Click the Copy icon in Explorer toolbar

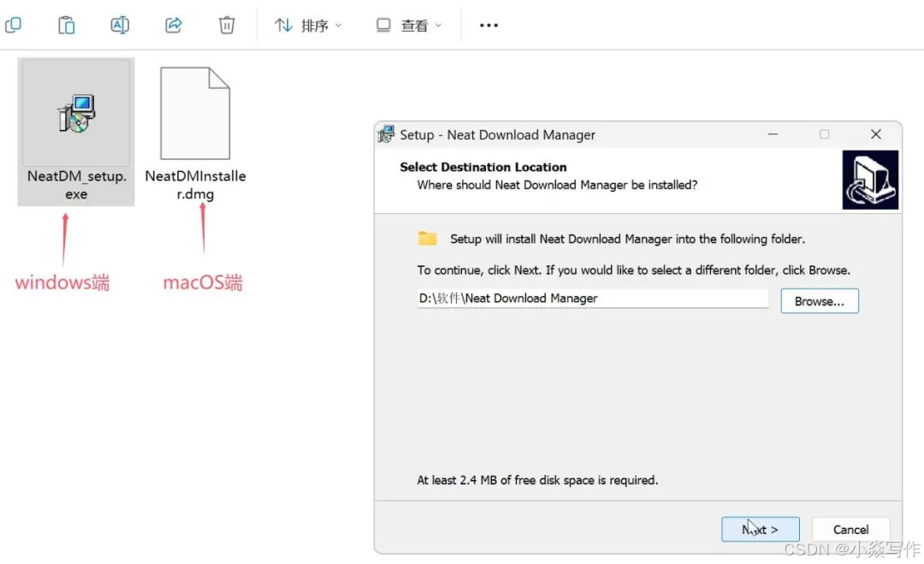pyautogui.click(x=13, y=25)
